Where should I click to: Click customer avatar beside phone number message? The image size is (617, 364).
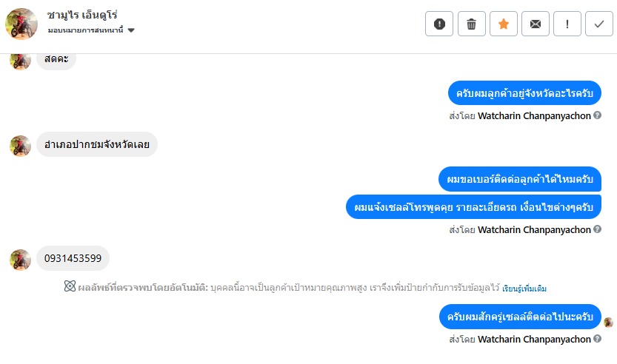[x=20, y=260]
